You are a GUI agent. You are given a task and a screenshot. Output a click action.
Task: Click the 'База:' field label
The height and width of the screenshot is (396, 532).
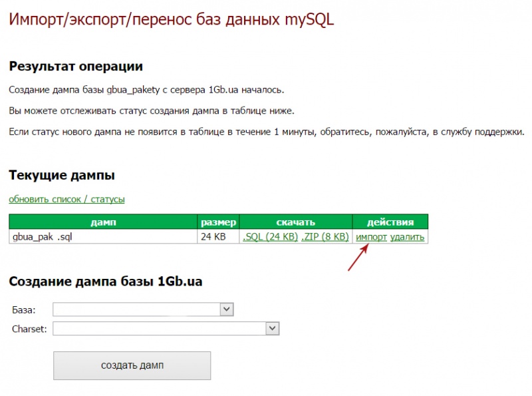(x=24, y=310)
